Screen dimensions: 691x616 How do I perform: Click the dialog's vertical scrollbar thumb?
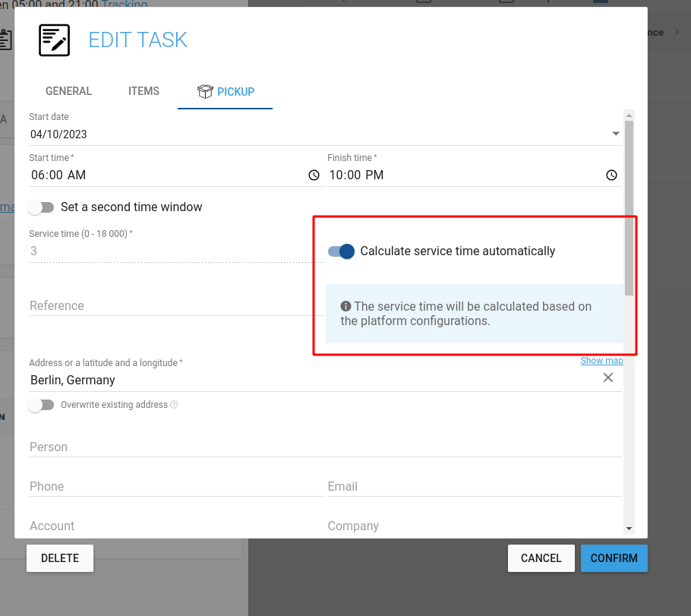click(629, 207)
